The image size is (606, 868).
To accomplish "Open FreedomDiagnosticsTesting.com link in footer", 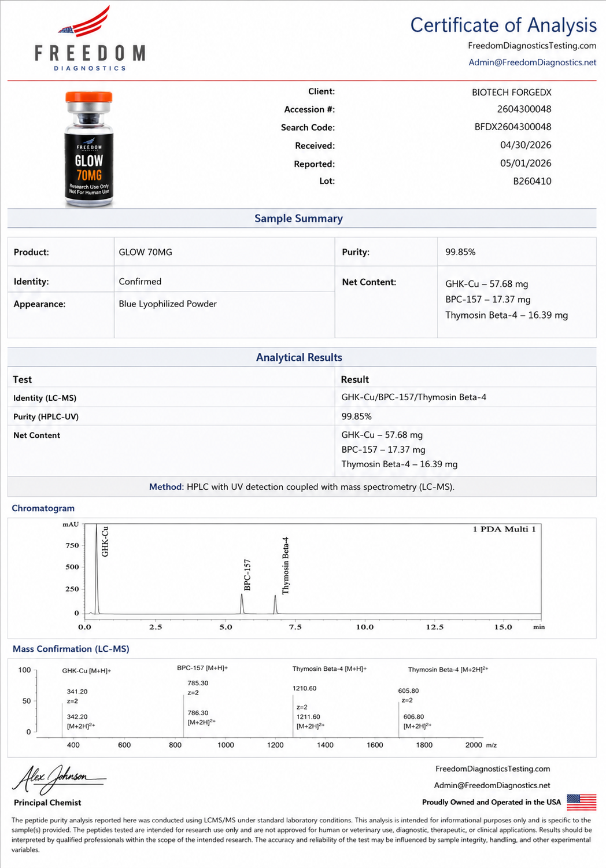I will [x=493, y=769].
